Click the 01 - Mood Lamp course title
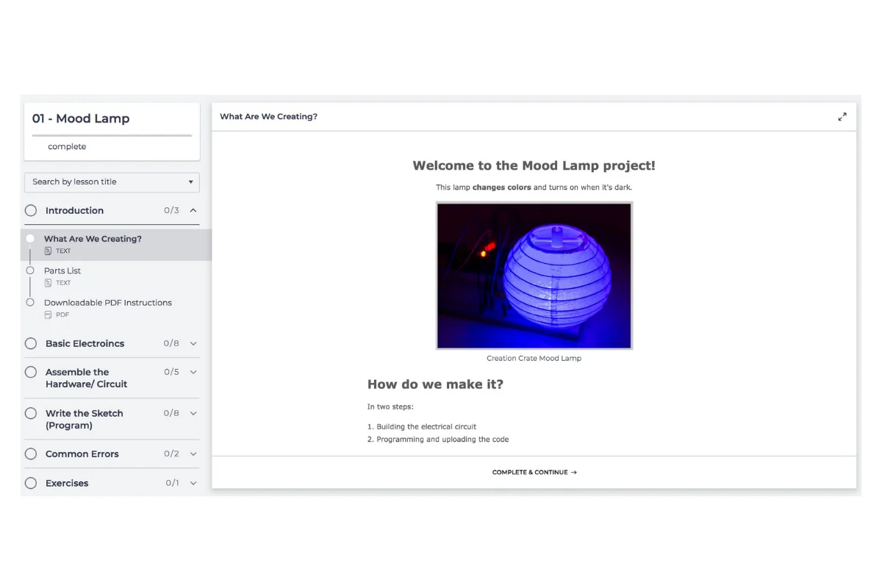The height and width of the screenshot is (588, 882). tap(81, 118)
